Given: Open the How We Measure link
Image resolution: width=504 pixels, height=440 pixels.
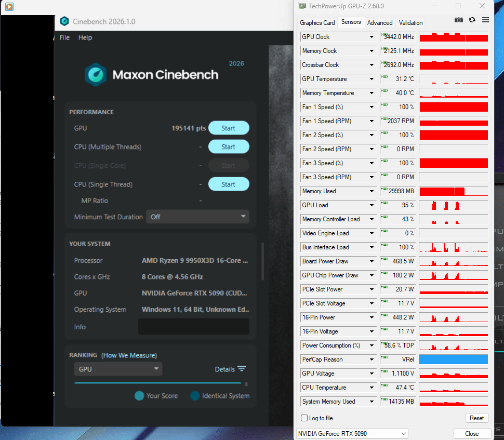Looking at the screenshot, I should (129, 355).
